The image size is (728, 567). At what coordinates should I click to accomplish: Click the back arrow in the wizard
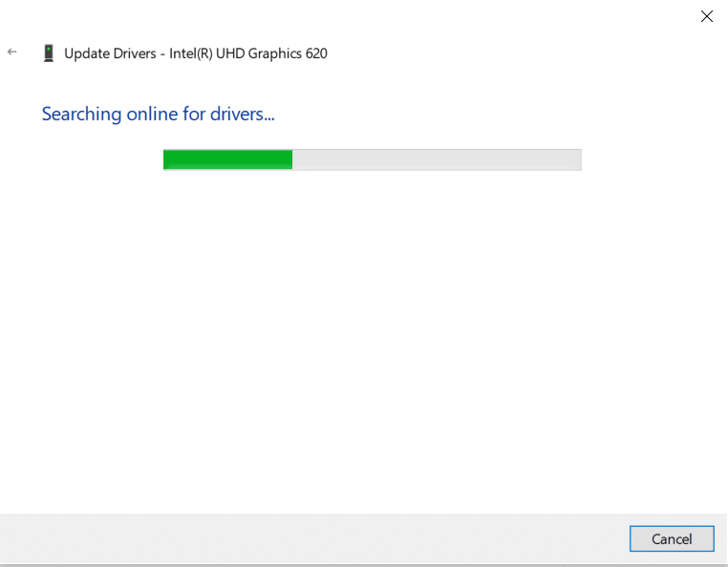12,52
